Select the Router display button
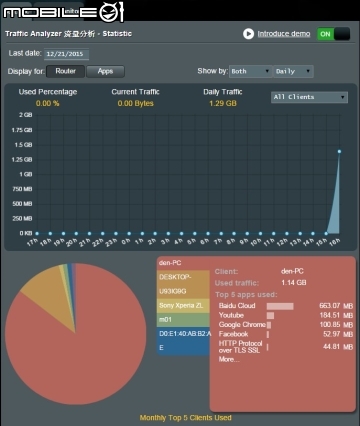 click(x=65, y=71)
